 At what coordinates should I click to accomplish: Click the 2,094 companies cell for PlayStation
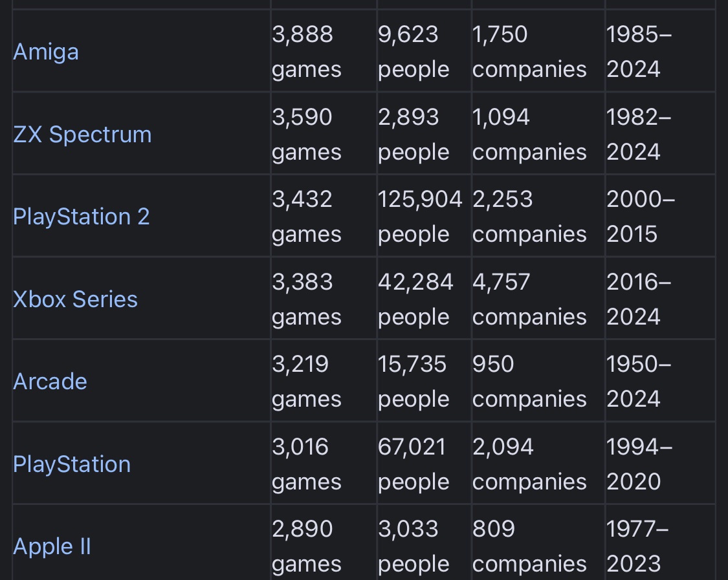(x=538, y=464)
